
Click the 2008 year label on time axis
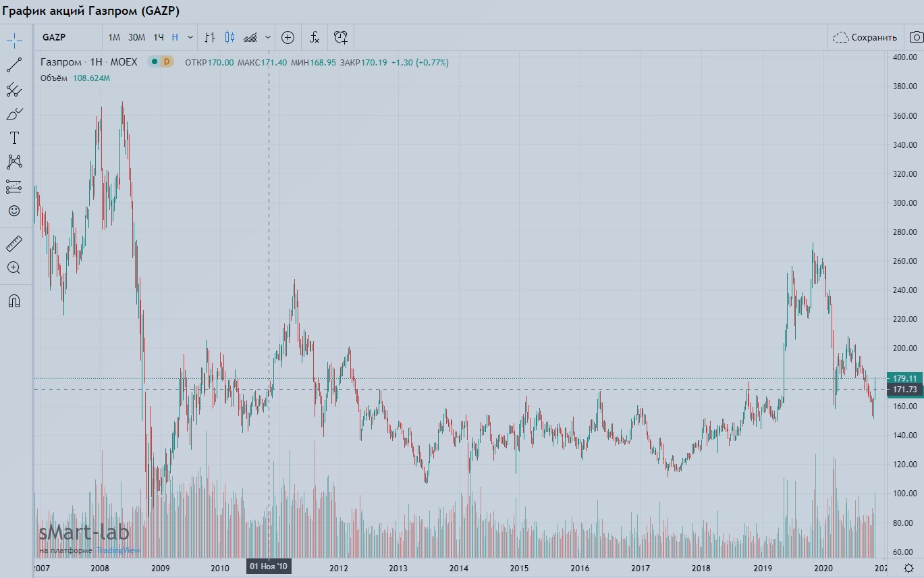pyautogui.click(x=100, y=568)
